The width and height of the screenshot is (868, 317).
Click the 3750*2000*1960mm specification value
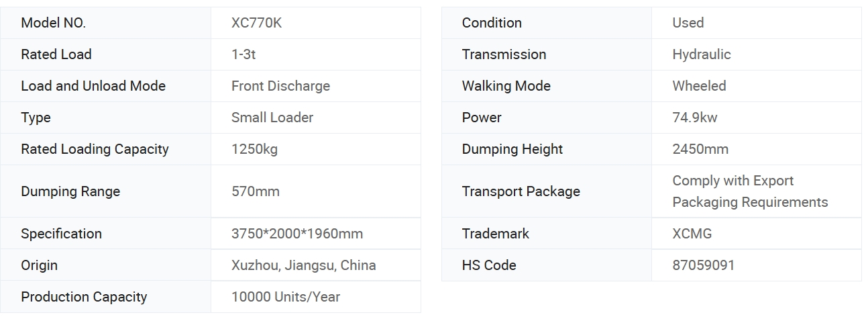[297, 234]
